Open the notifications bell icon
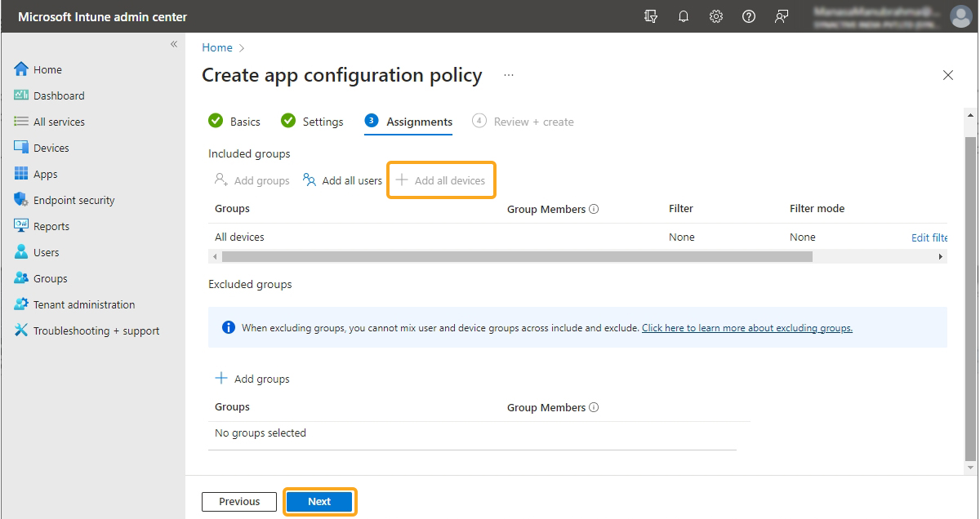 (684, 16)
